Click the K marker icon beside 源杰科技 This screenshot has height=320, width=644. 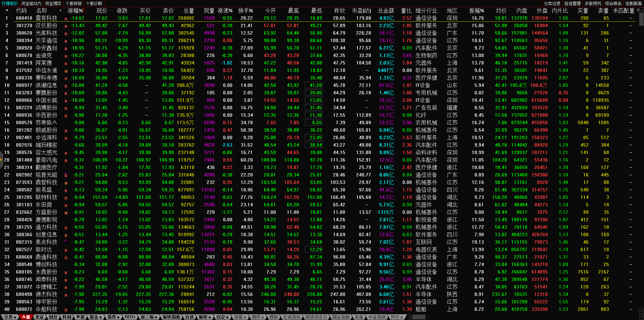(x=66, y=295)
